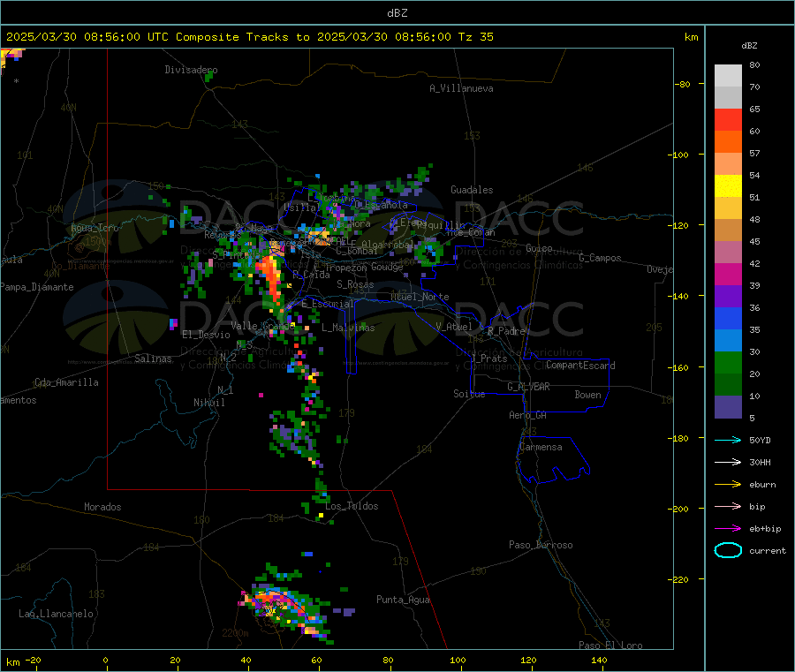Click the Paso_Barroso map label
This screenshot has height=672, width=795.
tap(541, 545)
